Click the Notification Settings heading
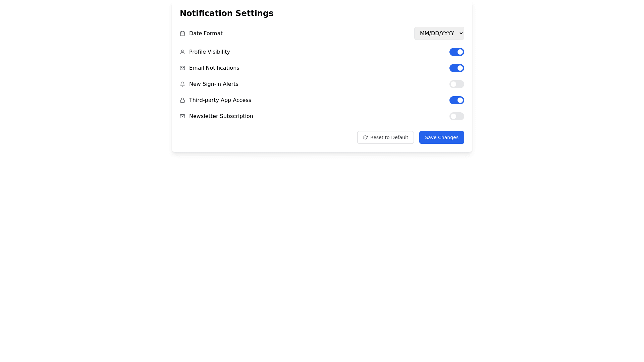Screen dimensions: 644x362 226,13
